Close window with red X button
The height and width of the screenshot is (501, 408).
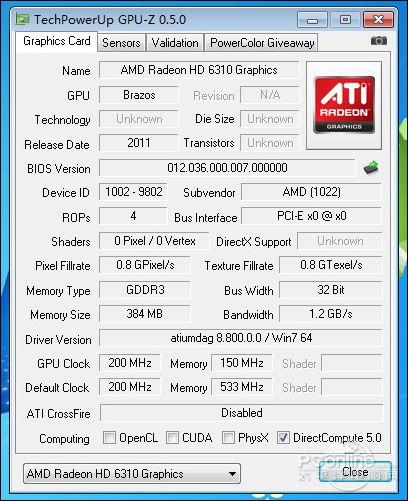(378, 20)
